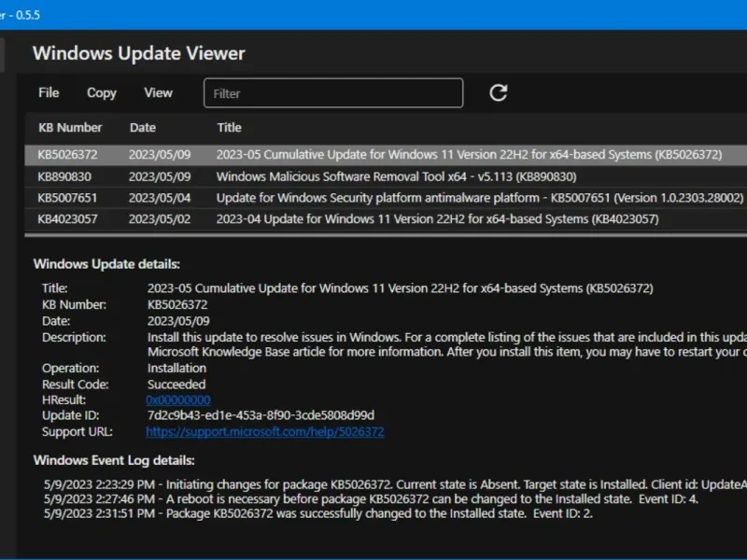Click date 2023/05/04 in the list
The height and width of the screenshot is (560, 747).
coord(160,198)
